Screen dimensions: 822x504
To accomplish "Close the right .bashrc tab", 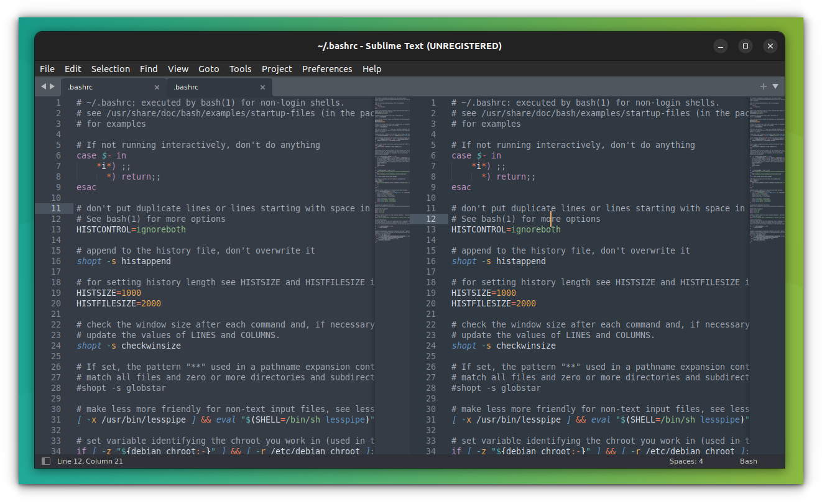I will [264, 86].
